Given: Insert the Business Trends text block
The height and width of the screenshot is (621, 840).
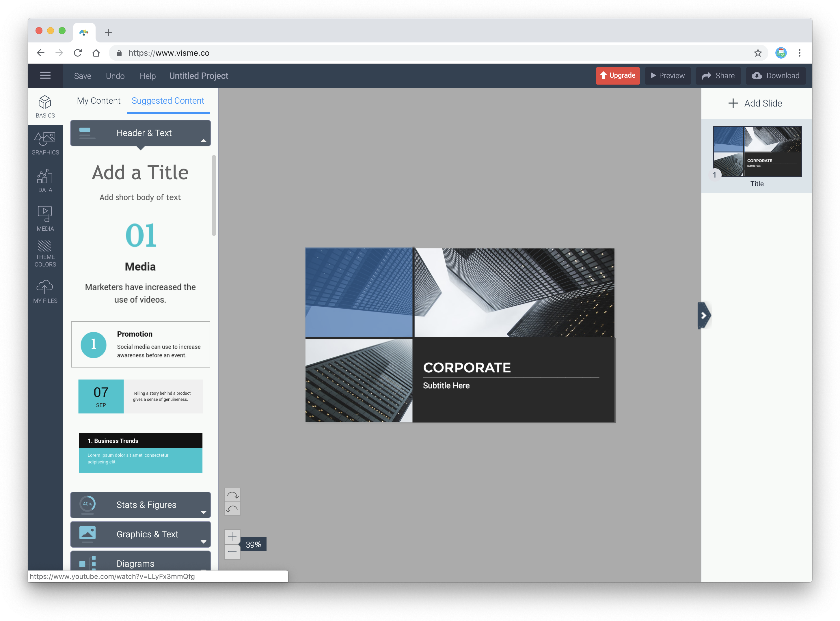Looking at the screenshot, I should point(141,453).
